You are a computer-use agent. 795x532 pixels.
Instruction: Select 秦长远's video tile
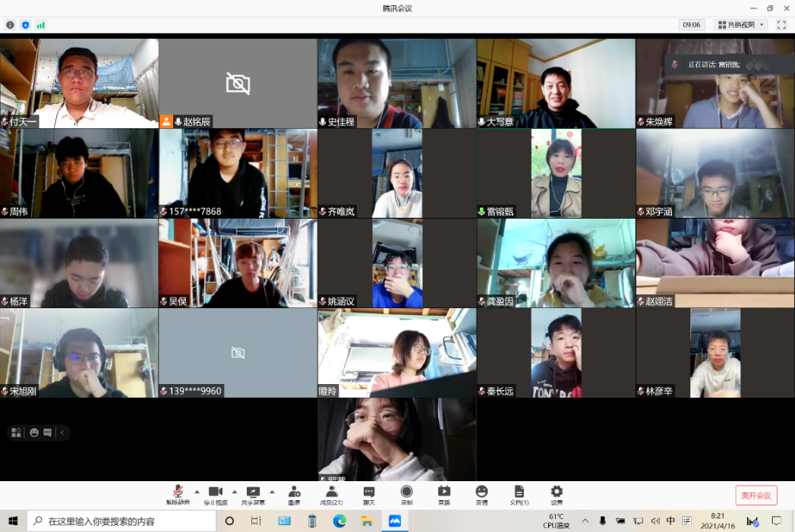(x=556, y=353)
